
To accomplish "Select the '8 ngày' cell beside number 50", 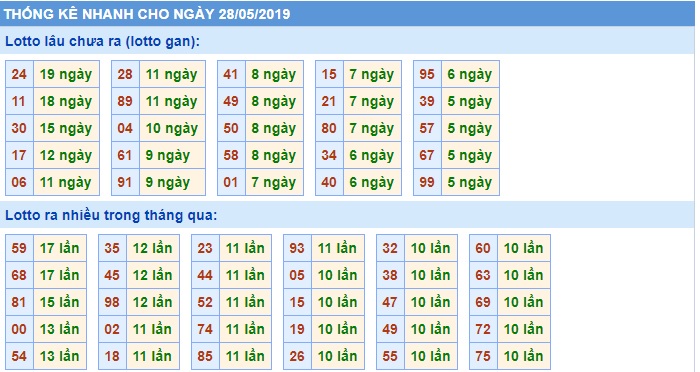I will coord(274,128).
